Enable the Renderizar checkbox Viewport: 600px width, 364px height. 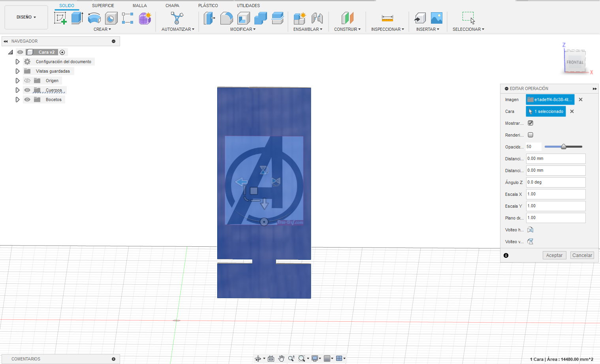pyautogui.click(x=530, y=135)
